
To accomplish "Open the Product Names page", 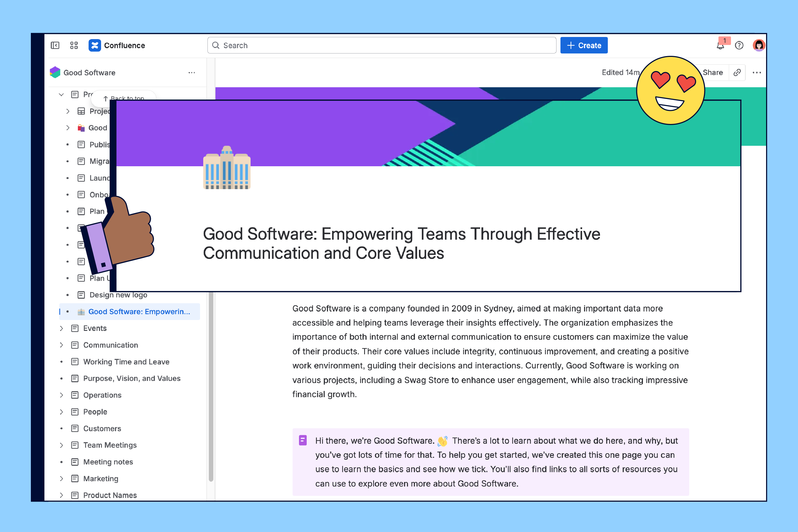I will coord(110,495).
